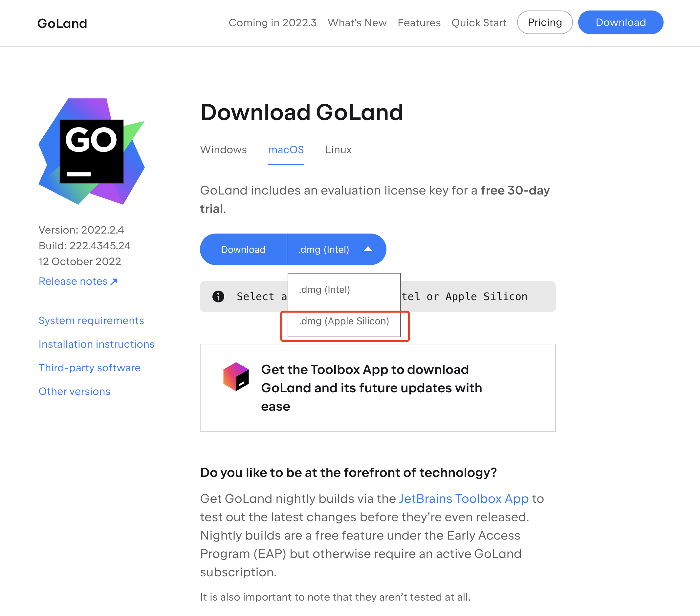Screen dimensions: 700x616
Task: Open the System requirements link
Action: [x=91, y=320]
